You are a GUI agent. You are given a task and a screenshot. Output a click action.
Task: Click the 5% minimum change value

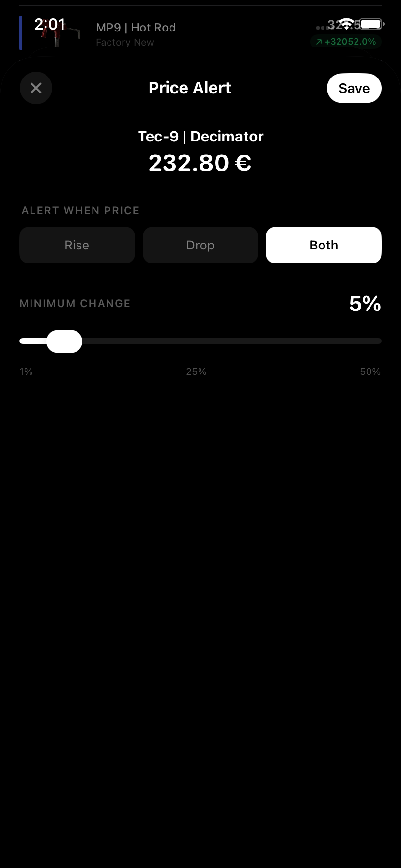(x=365, y=304)
